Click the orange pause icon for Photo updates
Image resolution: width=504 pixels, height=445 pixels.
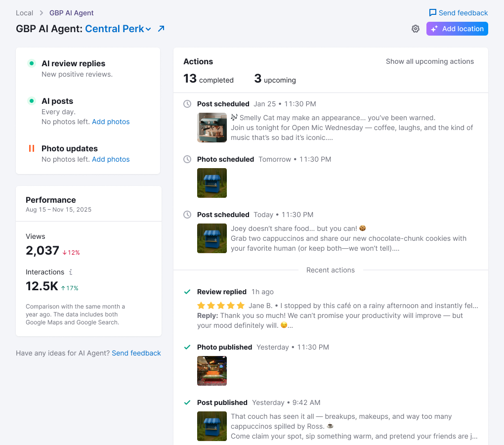coord(32,148)
